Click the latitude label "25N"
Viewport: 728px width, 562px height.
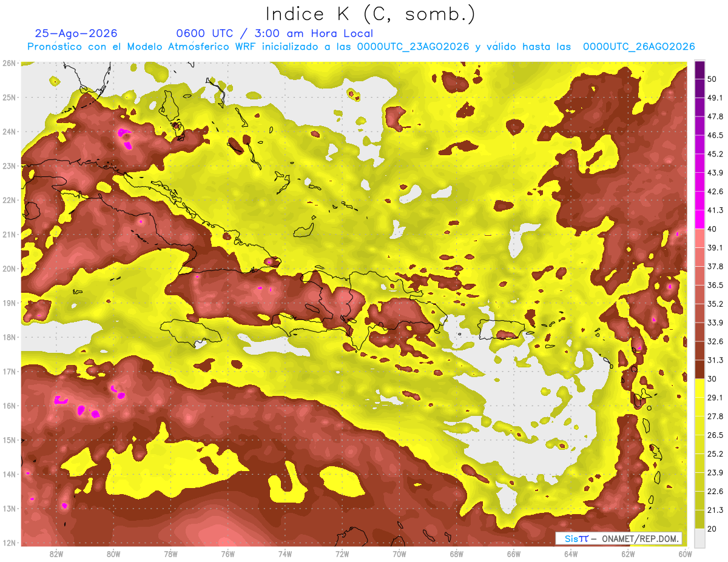pos(8,97)
